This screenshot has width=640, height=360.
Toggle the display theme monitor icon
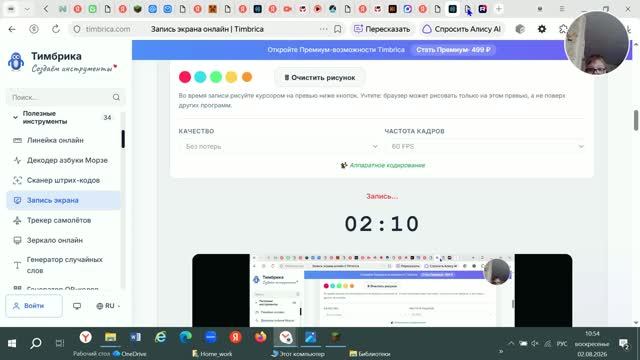[x=77, y=306]
